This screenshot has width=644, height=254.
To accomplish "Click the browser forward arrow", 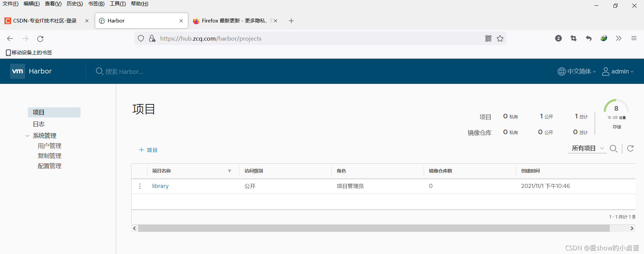I will click(x=25, y=39).
